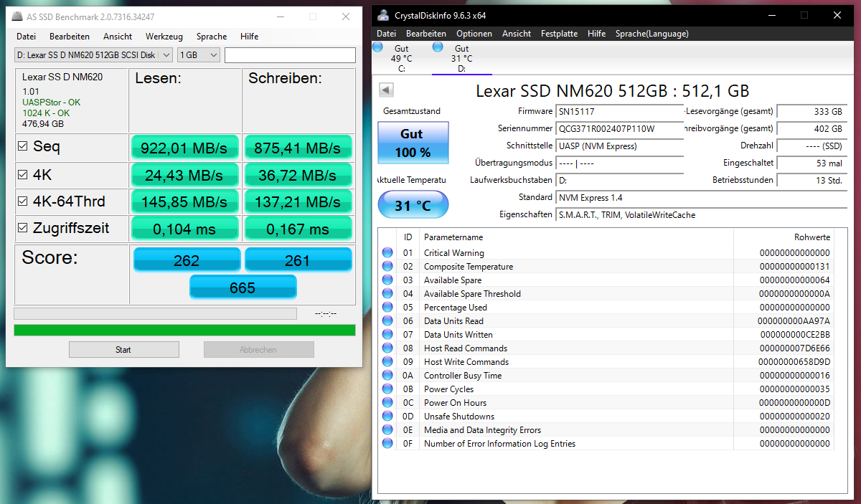The height and width of the screenshot is (504, 861).
Task: Open Optionen menu in CrystalDiskInfo
Action: pyautogui.click(x=474, y=34)
